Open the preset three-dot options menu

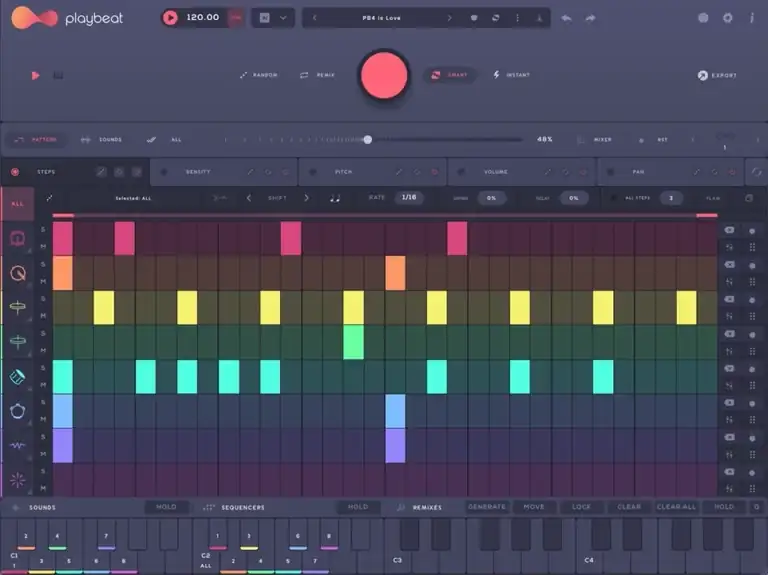517,18
